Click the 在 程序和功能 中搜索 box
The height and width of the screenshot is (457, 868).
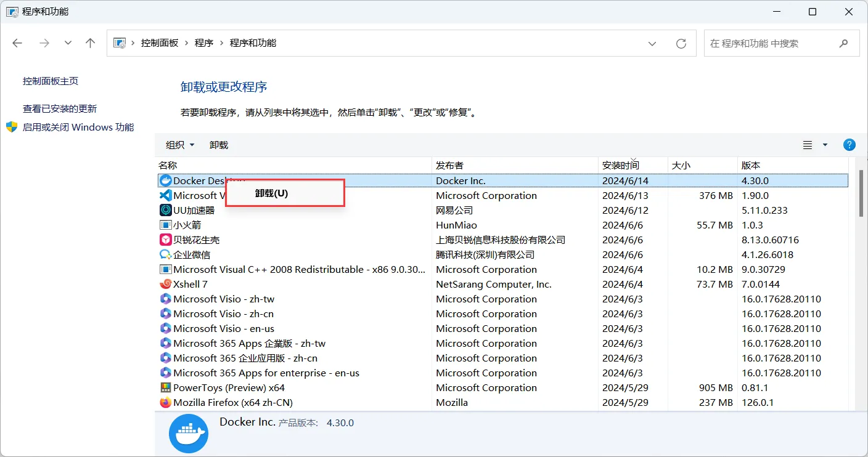782,43
